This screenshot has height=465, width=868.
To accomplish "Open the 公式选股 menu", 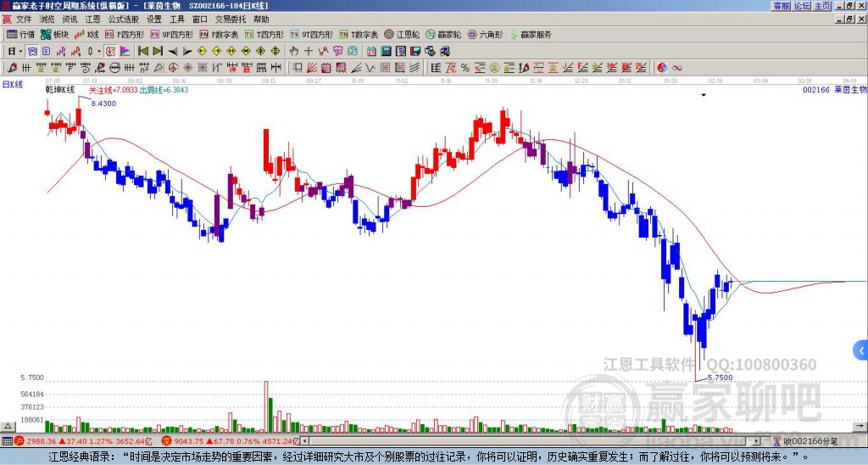I will (124, 20).
